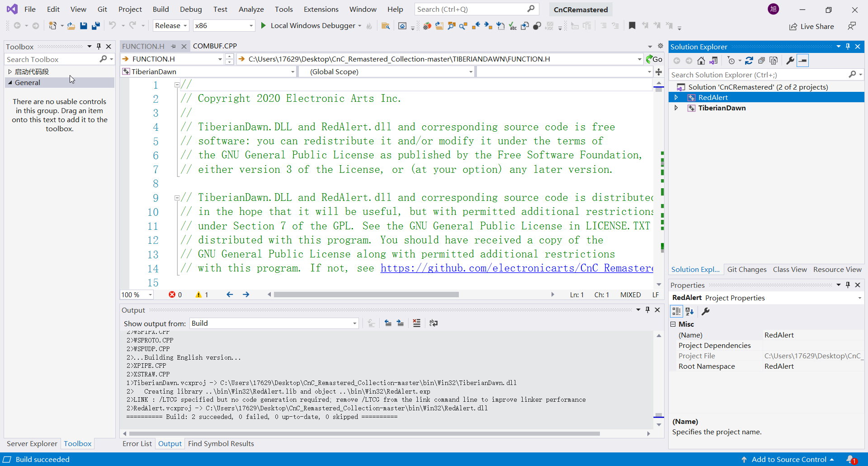Open the x86 platform dropdown
The image size is (868, 466).
tap(224, 26)
